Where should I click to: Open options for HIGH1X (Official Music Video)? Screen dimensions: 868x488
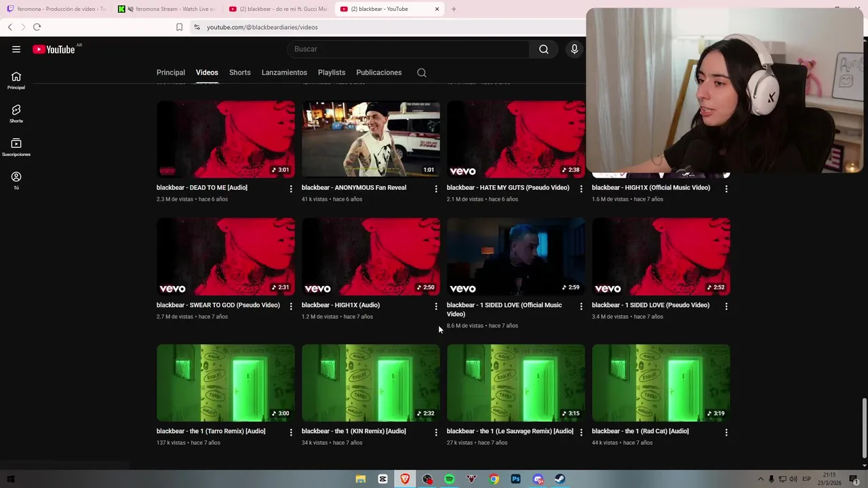click(x=726, y=188)
